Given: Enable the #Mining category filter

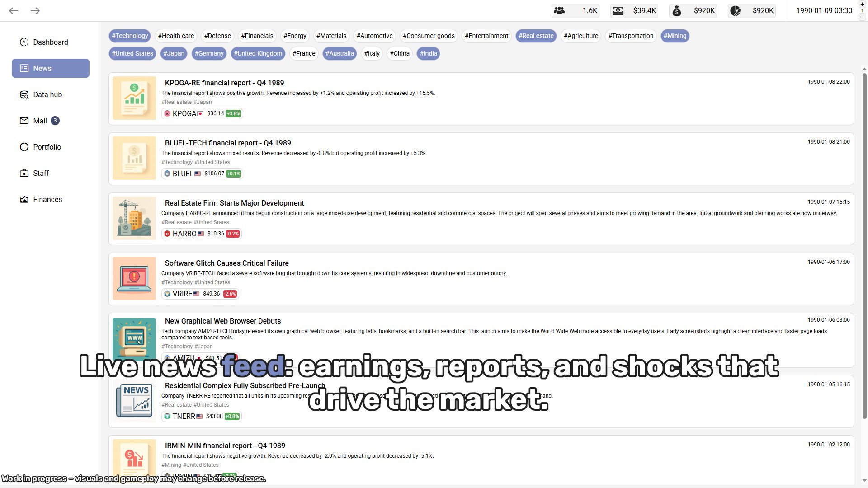Looking at the screenshot, I should [675, 36].
